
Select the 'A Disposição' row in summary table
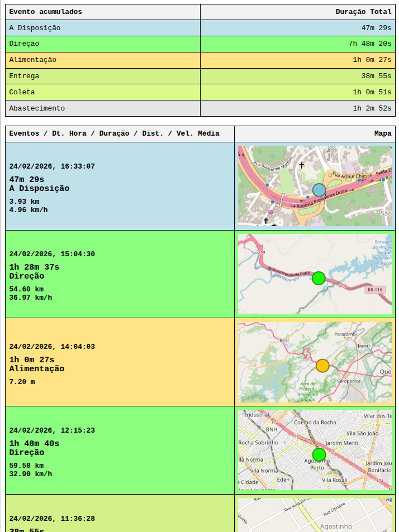click(x=201, y=28)
